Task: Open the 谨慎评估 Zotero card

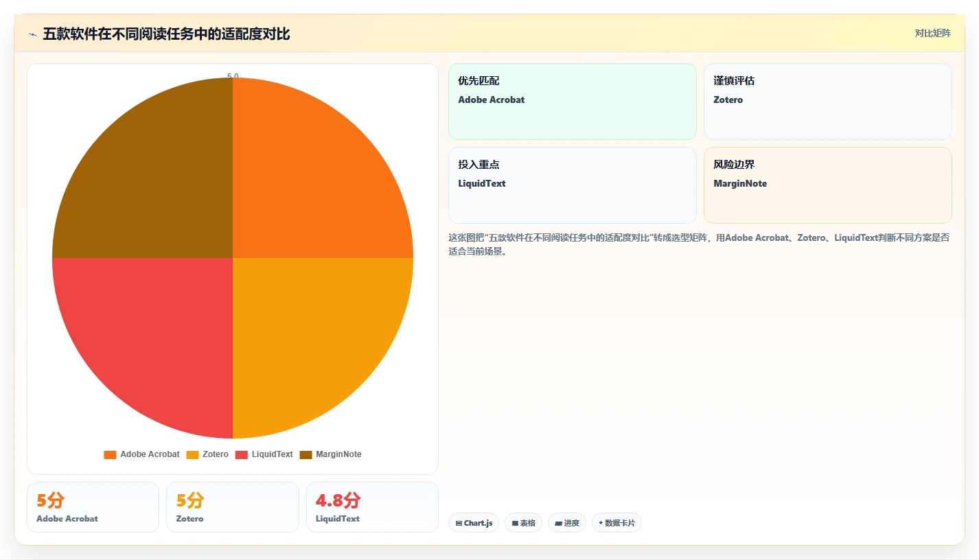Action: 828,102
